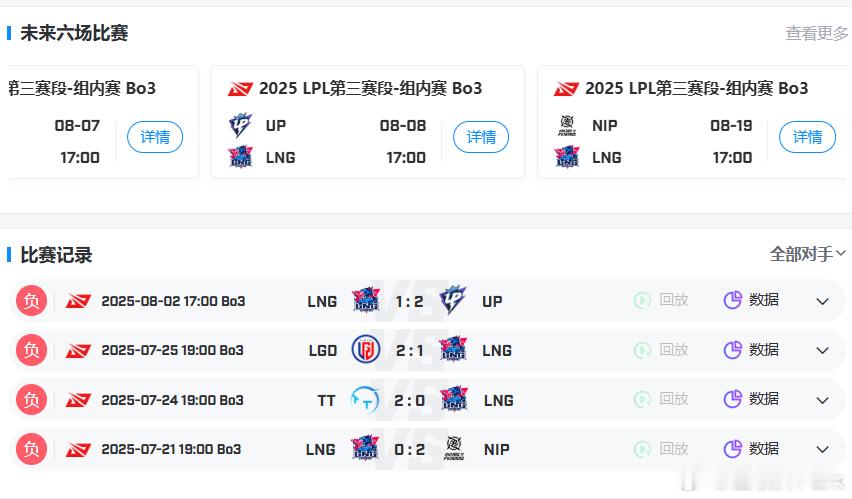Screen dimensions: 852x499
Task: Click 详情 for the NIP vs LNG match
Action: (807, 137)
